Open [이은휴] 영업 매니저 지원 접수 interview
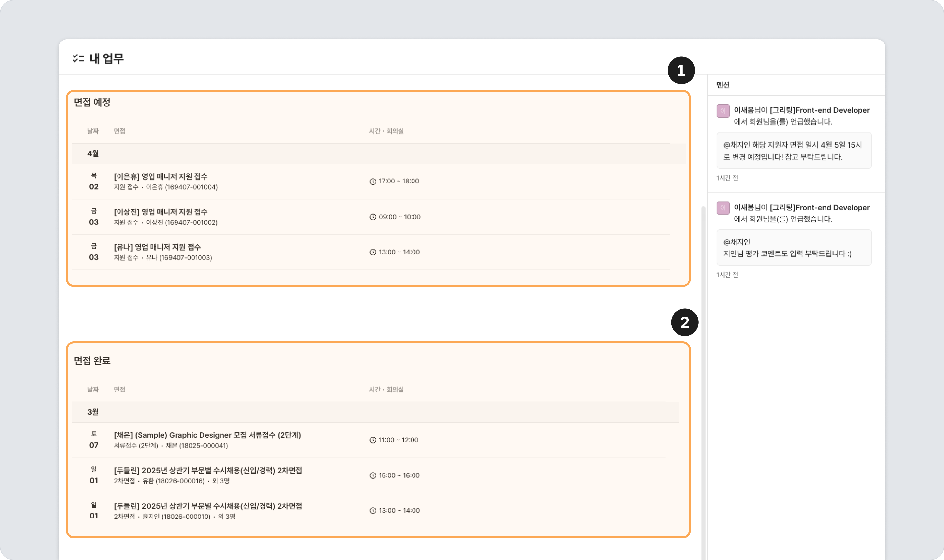This screenshot has width=944, height=560. 161,177
